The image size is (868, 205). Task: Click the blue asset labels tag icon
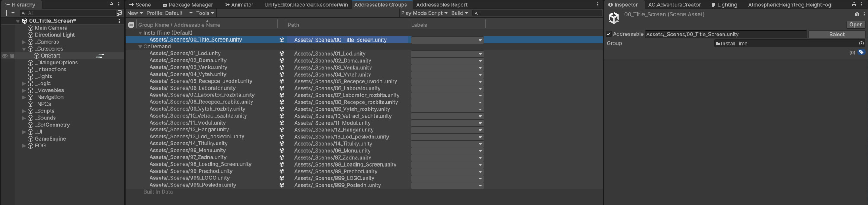[861, 52]
